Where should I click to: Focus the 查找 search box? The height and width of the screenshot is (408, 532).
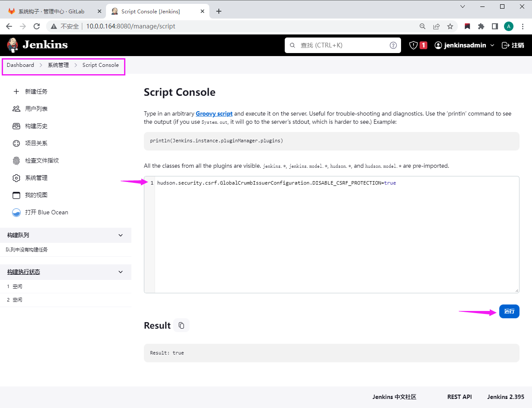click(342, 45)
